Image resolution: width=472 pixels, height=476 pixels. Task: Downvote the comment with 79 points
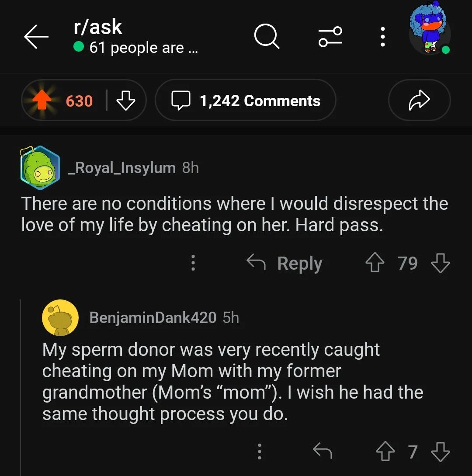coord(440,263)
